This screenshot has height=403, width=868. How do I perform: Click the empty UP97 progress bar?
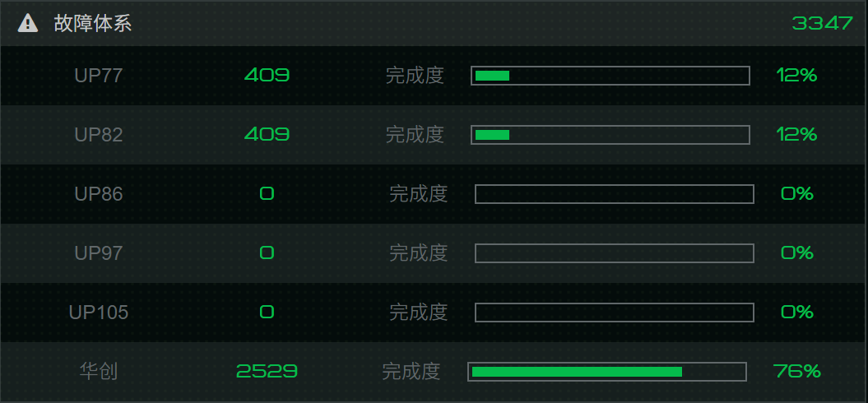(x=614, y=253)
